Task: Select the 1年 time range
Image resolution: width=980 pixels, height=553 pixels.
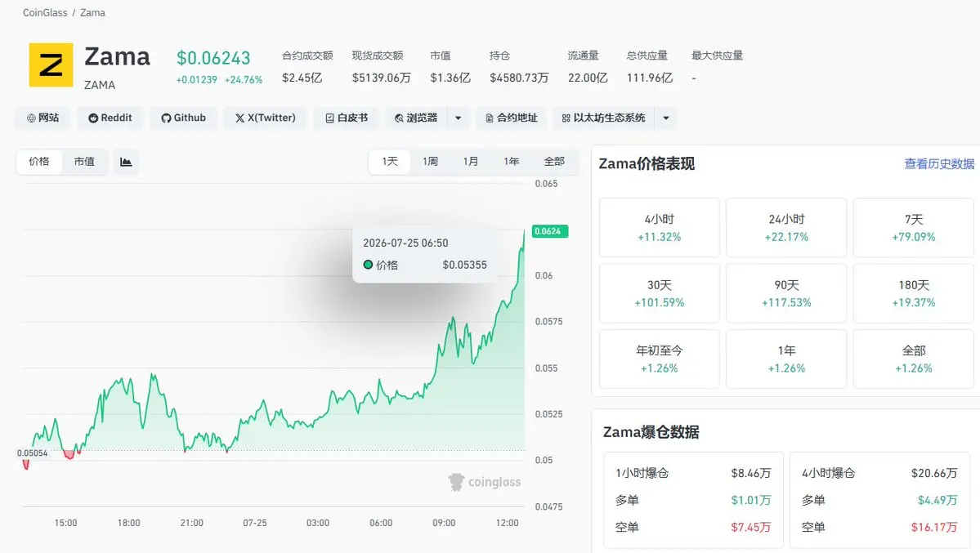Action: pyautogui.click(x=511, y=162)
